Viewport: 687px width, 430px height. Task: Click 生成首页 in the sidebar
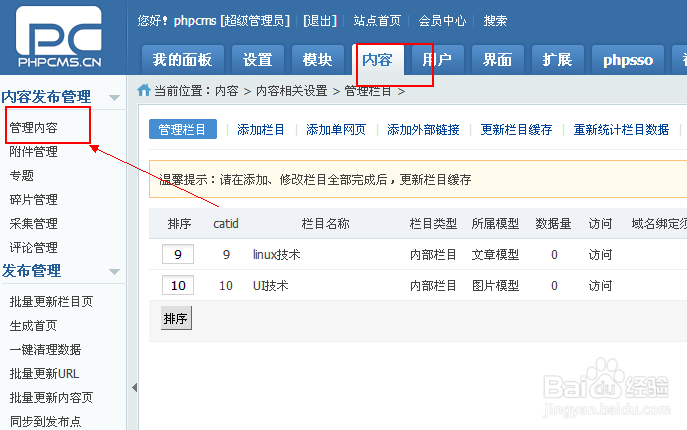(x=34, y=326)
